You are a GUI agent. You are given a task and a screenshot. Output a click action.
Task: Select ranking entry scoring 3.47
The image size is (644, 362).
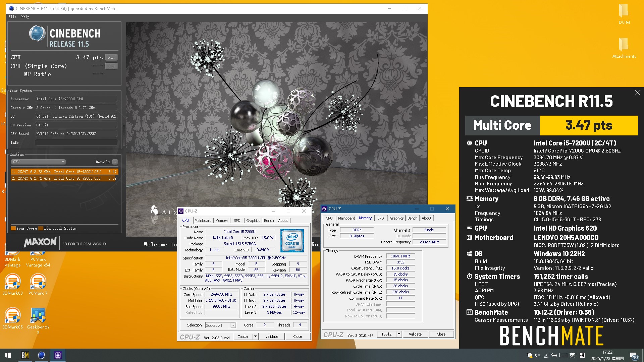[64, 172]
